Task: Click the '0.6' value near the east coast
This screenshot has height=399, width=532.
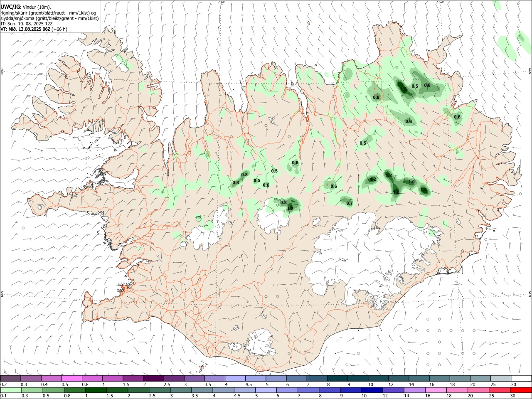Action: pyautogui.click(x=457, y=117)
